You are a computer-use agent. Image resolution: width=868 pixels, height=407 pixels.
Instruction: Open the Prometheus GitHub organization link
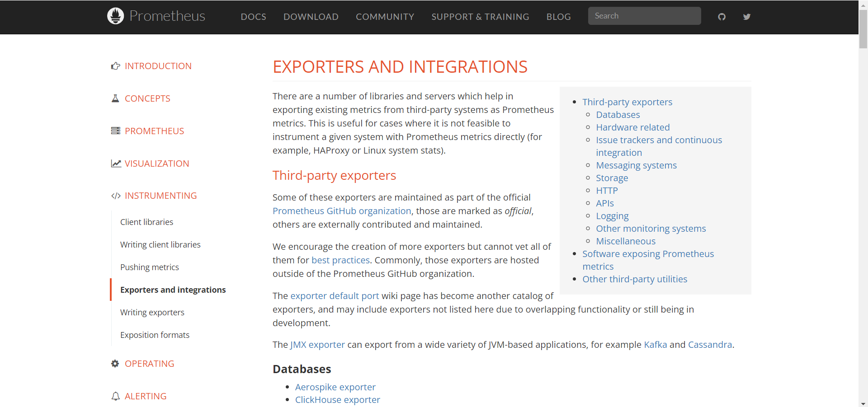tap(342, 211)
